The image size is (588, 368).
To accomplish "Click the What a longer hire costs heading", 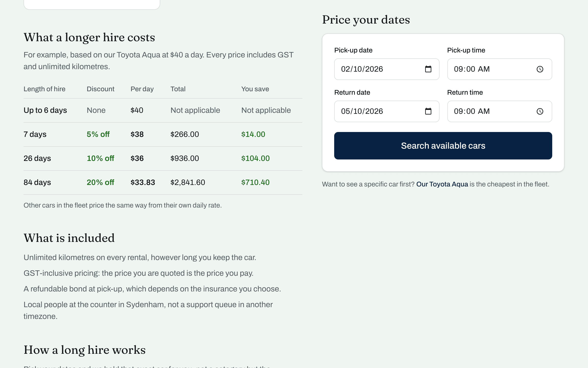I will [x=89, y=38].
